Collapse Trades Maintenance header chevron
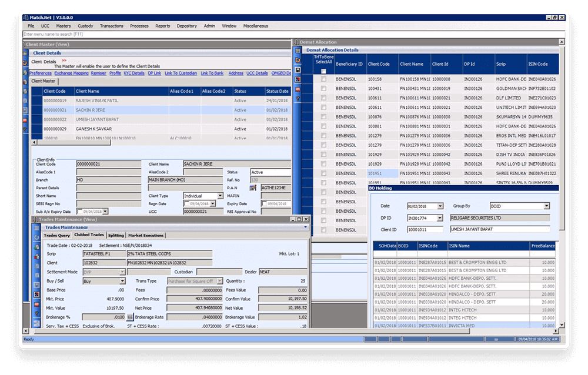The image size is (588, 375). click(306, 227)
